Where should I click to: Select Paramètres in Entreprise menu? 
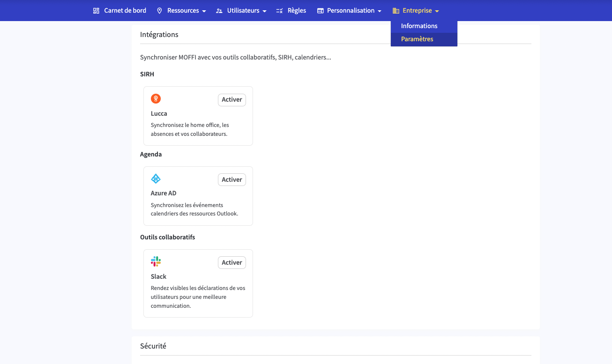click(424, 39)
